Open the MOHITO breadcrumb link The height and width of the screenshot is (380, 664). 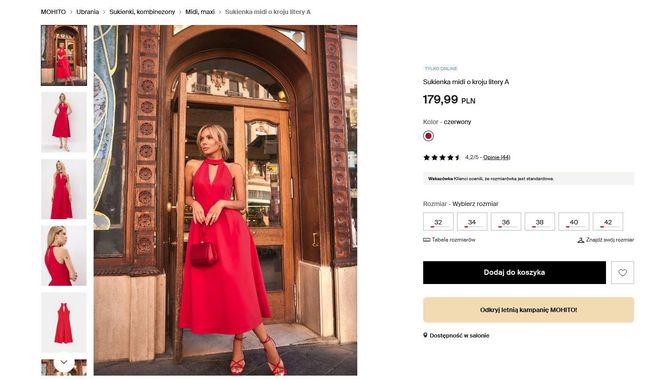53,12
